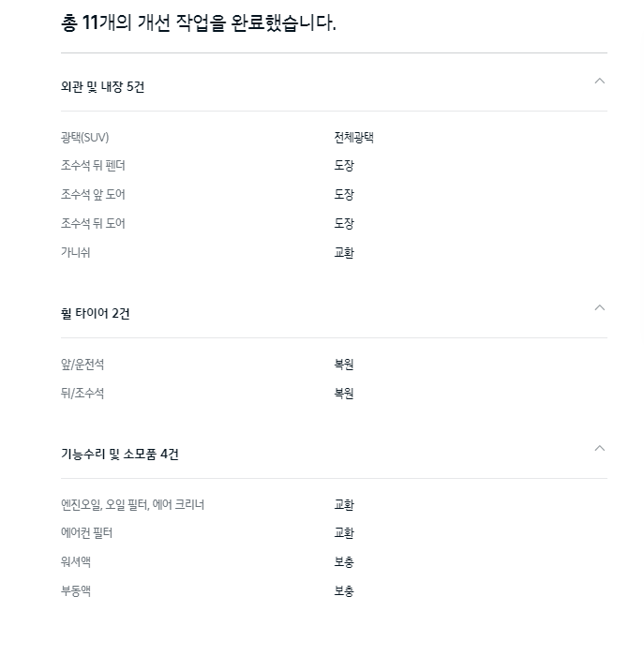
Task: Click the 가니쉬 row label
Action: click(75, 252)
